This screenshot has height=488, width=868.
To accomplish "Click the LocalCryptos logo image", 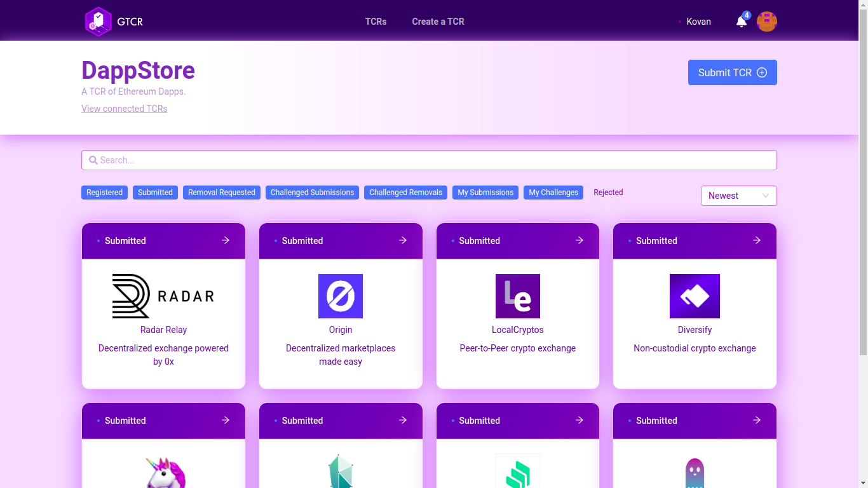I will pos(518,296).
